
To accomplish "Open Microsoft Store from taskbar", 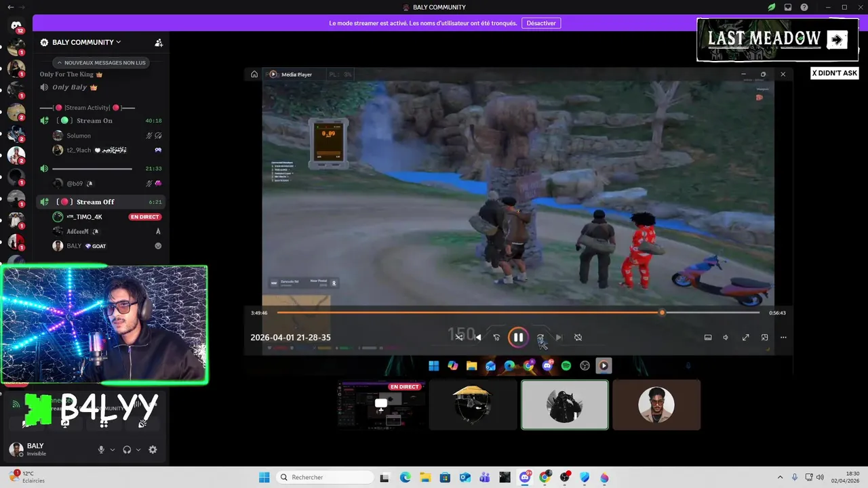I will [445, 477].
